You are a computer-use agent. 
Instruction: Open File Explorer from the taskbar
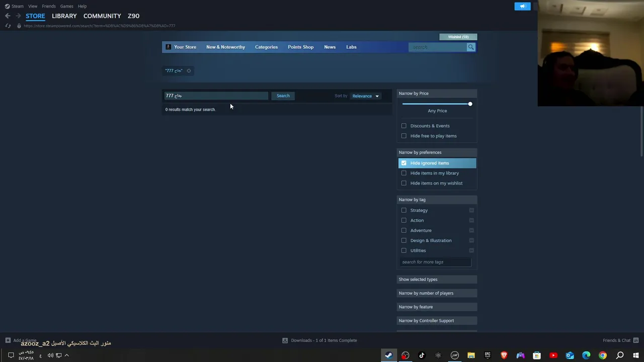click(x=471, y=355)
